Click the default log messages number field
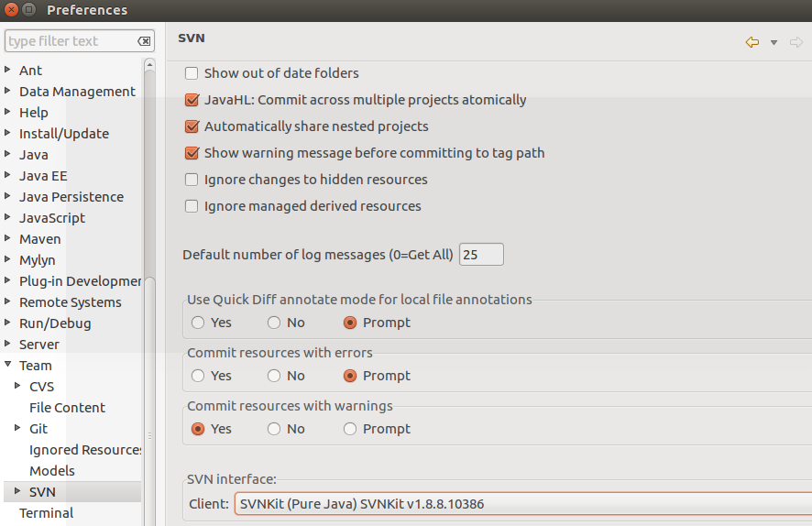Screen dimensions: 812x526 481,254
